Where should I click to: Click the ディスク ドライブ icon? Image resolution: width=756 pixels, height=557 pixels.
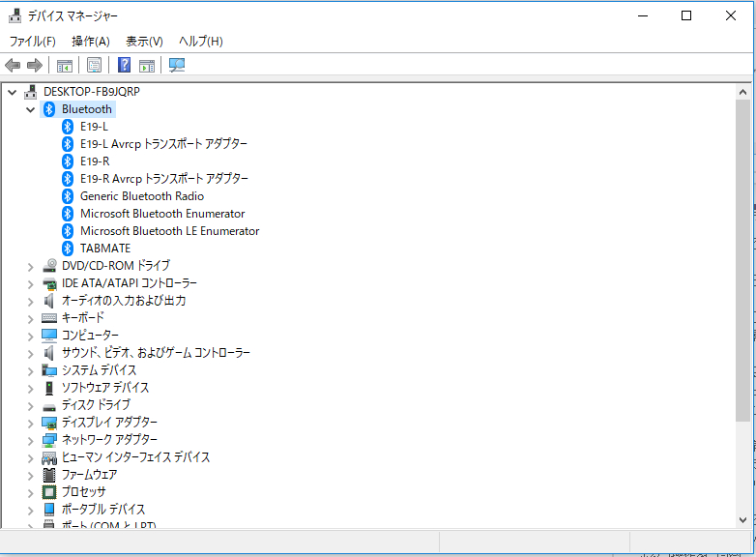pos(49,406)
